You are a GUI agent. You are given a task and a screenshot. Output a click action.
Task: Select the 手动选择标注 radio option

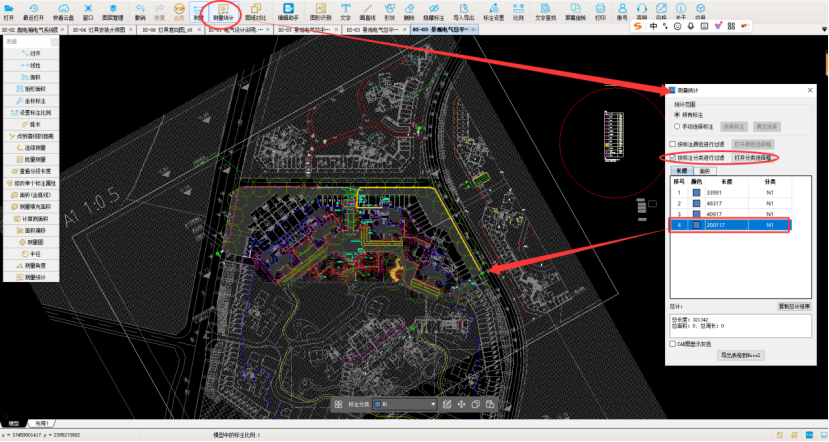coord(677,127)
